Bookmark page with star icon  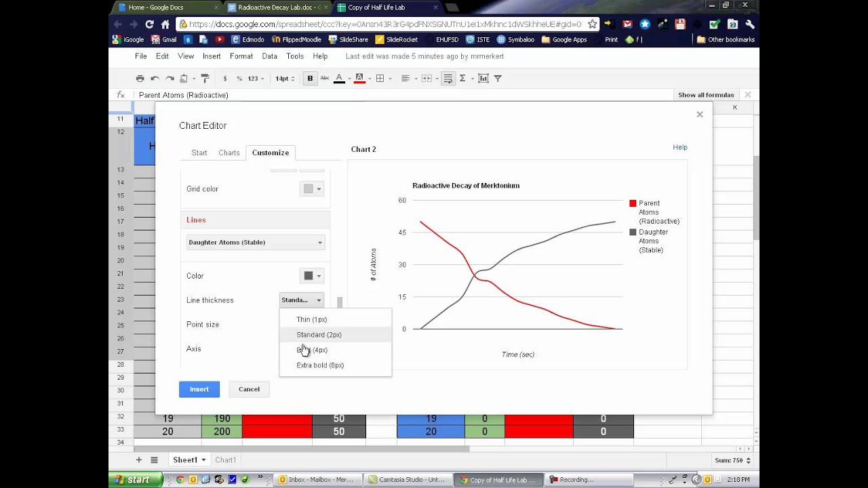592,24
